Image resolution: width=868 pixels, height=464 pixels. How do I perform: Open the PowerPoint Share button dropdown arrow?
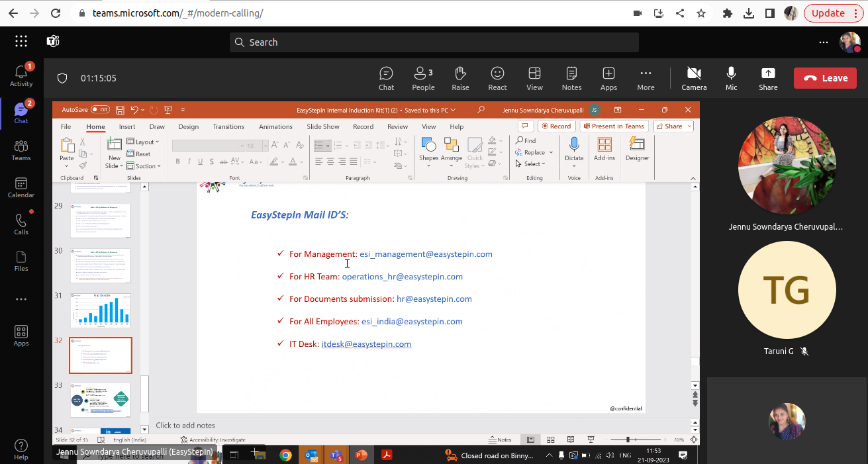[x=689, y=126]
